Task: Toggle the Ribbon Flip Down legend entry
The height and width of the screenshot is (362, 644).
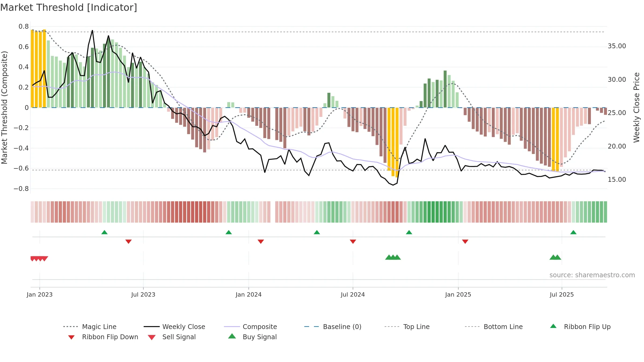Action: tap(103, 337)
